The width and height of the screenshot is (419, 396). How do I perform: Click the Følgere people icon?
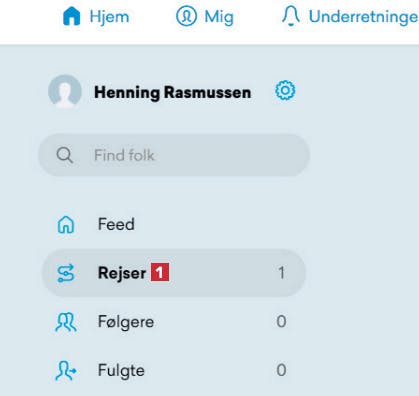[66, 322]
